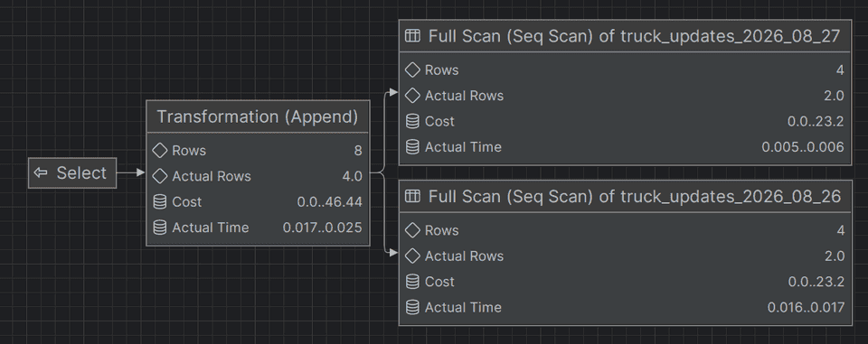Click the Actual Time label in the 2026_08_27 scan

tap(463, 146)
